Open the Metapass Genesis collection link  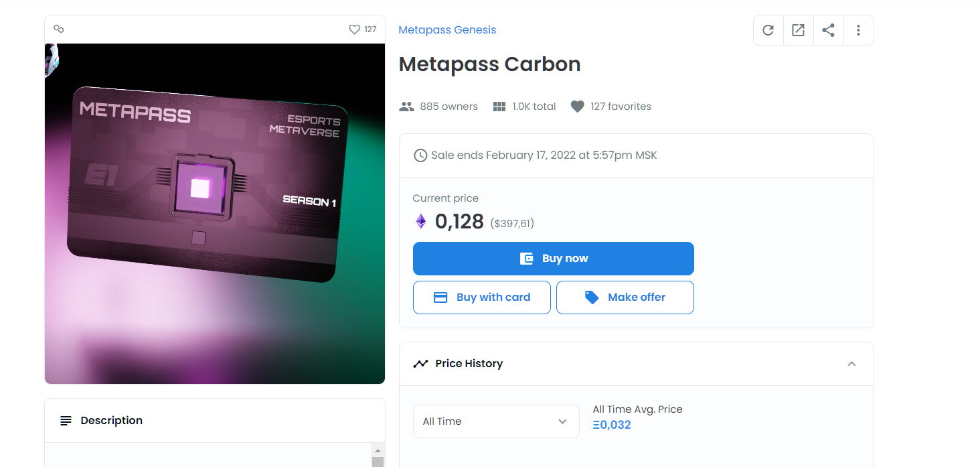point(447,30)
